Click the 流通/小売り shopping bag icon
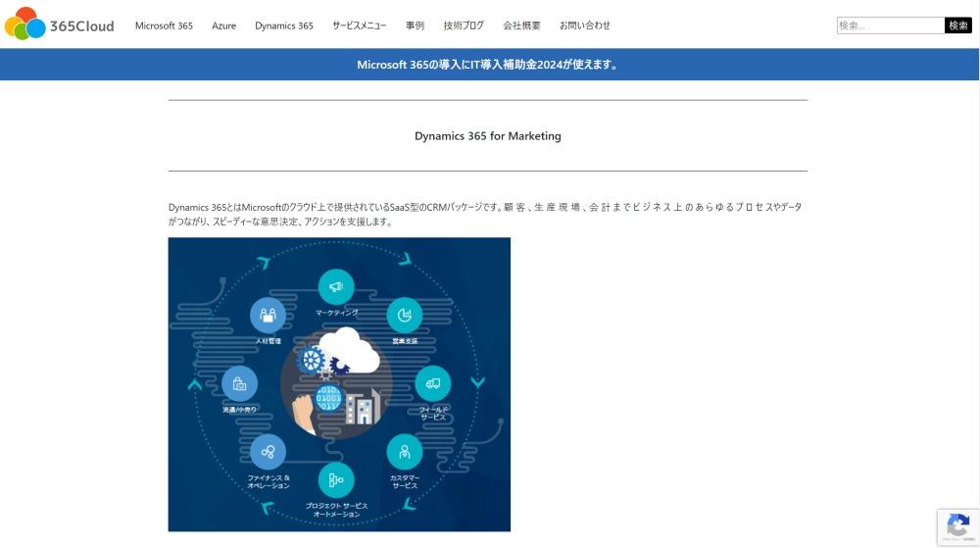This screenshot has width=980, height=548. point(239,383)
